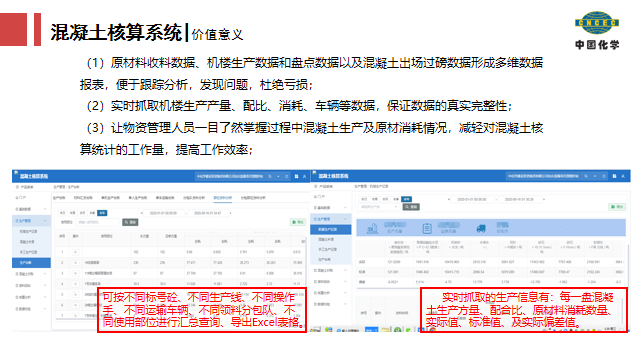
Task: Expand 基础数据 menu in right screenshot sidebar
Action: [330, 208]
